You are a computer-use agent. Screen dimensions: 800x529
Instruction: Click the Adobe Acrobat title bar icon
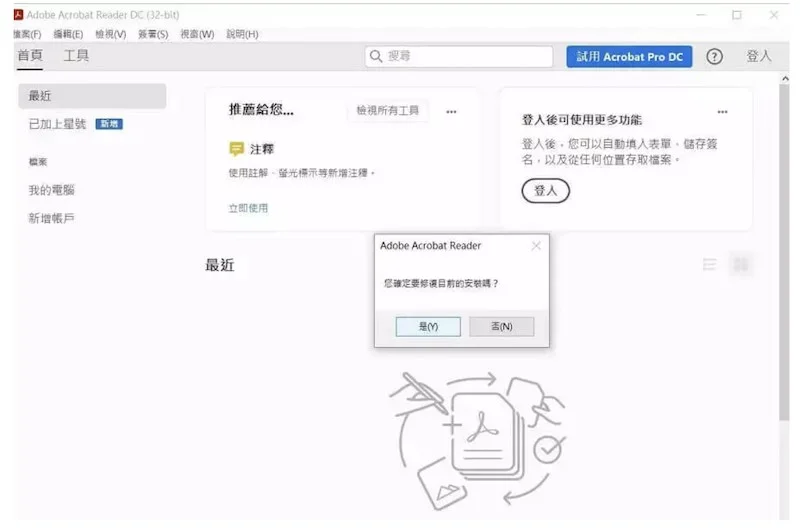pos(18,15)
